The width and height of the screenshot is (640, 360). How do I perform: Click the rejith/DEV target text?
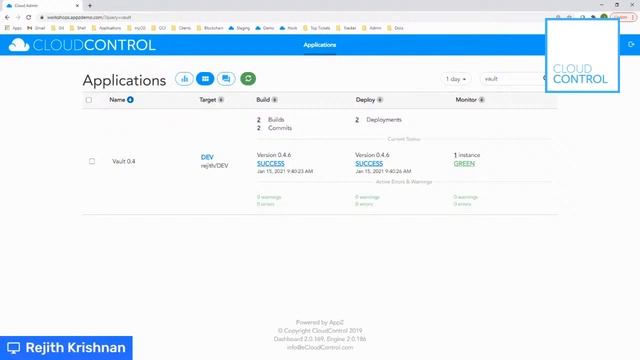coord(214,166)
